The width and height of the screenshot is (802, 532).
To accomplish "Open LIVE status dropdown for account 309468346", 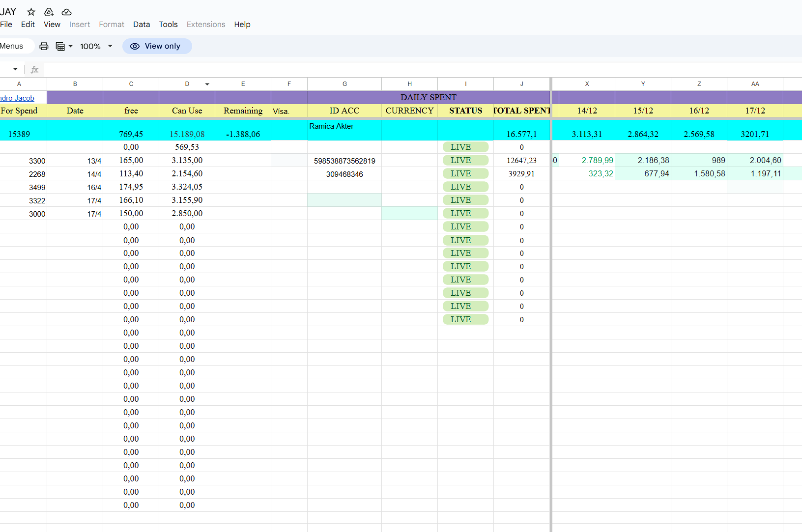I will [x=465, y=173].
